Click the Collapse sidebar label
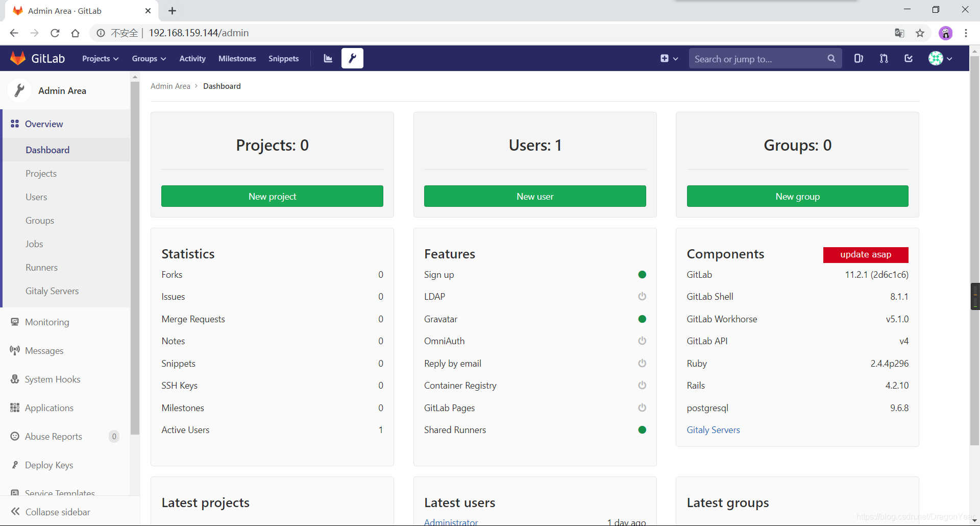Image resolution: width=980 pixels, height=526 pixels. point(58,511)
